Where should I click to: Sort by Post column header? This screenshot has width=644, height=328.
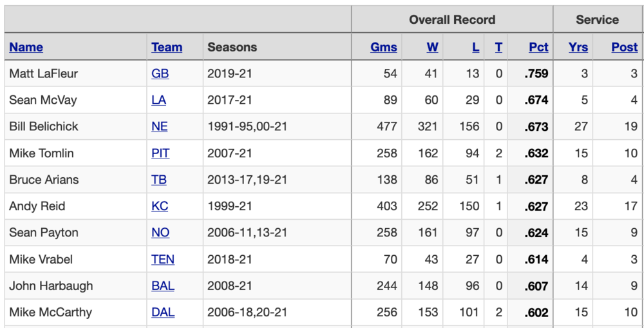(624, 47)
